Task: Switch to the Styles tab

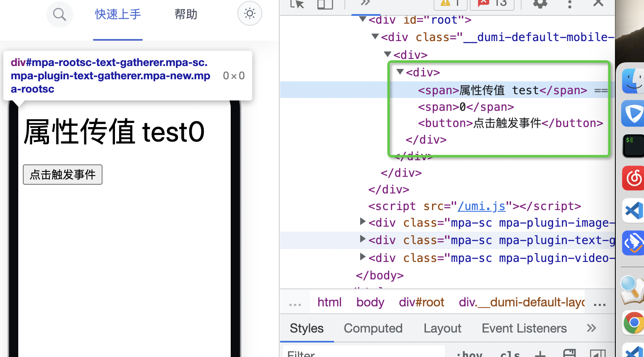Action: (x=307, y=328)
